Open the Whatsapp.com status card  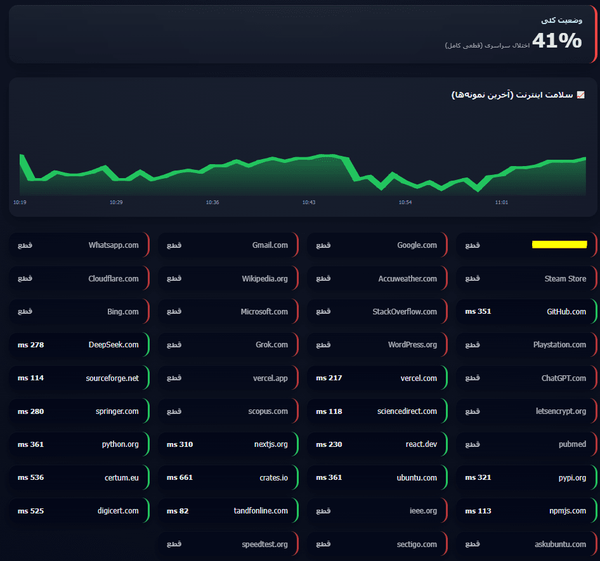[79, 245]
